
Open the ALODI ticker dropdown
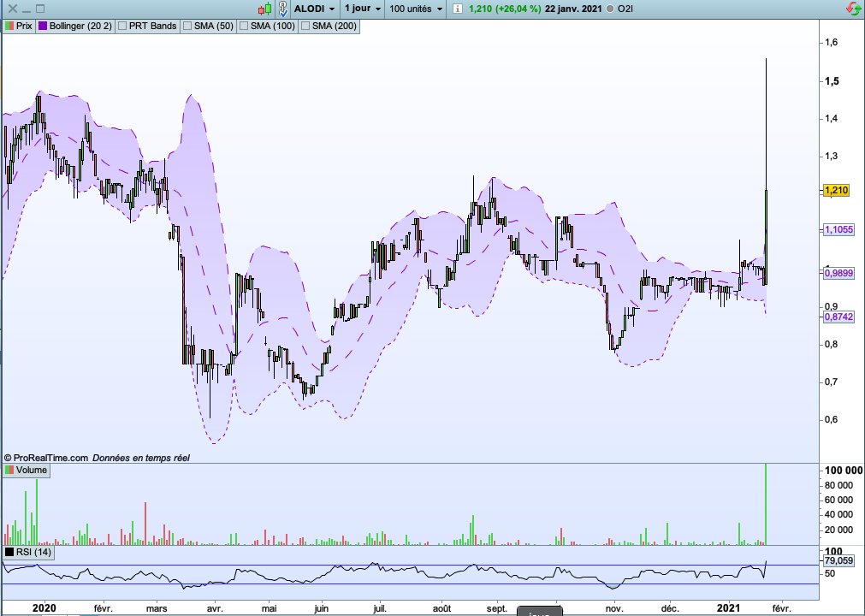click(x=315, y=9)
